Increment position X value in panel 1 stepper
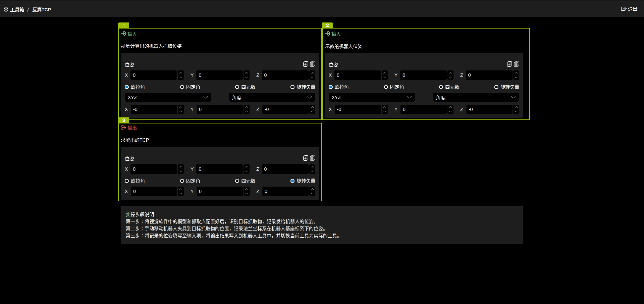Viewport: 644px width, 304px height. click(181, 73)
